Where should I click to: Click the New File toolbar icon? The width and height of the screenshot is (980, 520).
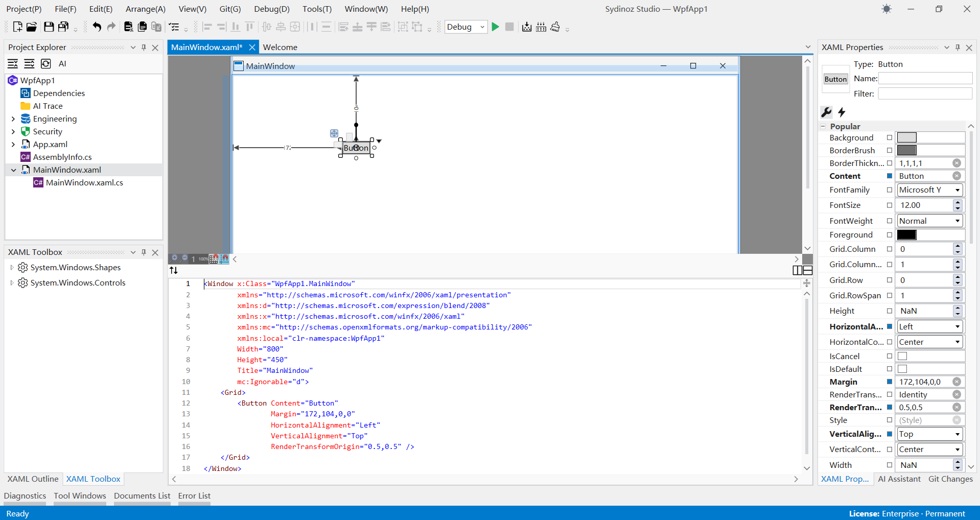(17, 27)
